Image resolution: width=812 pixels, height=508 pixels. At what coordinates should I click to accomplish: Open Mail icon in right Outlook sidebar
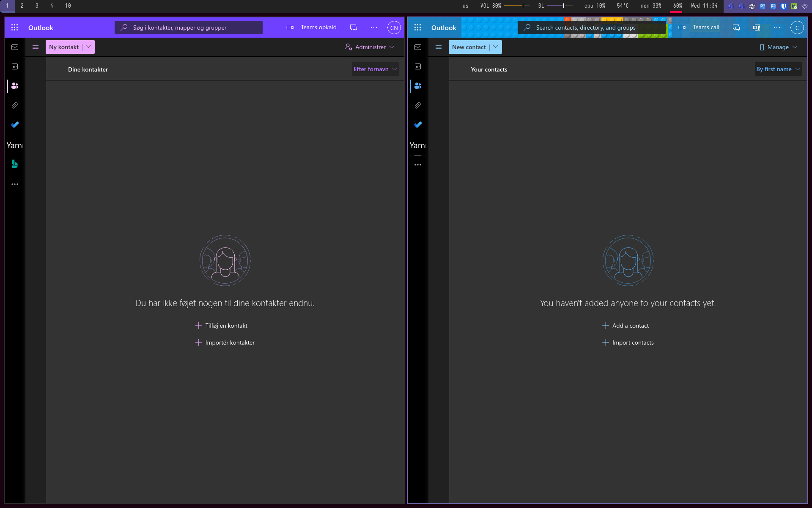pyautogui.click(x=418, y=47)
